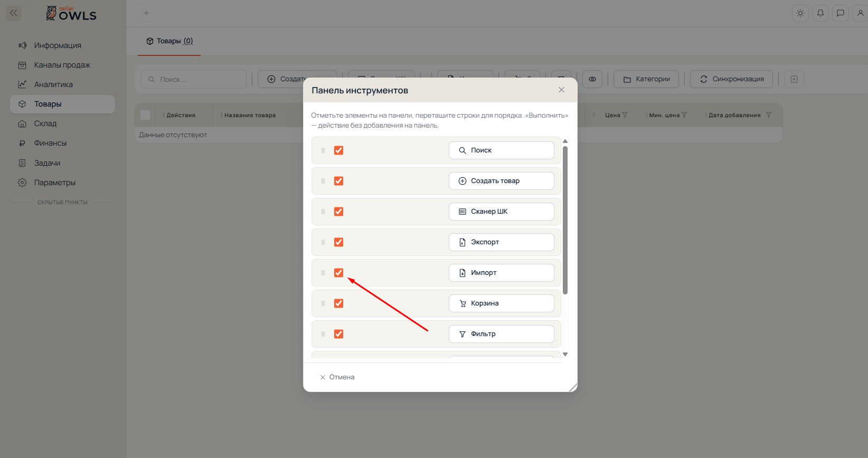Click Отмена to cancel dialog
Screen dimensions: 868x458
click(x=337, y=377)
